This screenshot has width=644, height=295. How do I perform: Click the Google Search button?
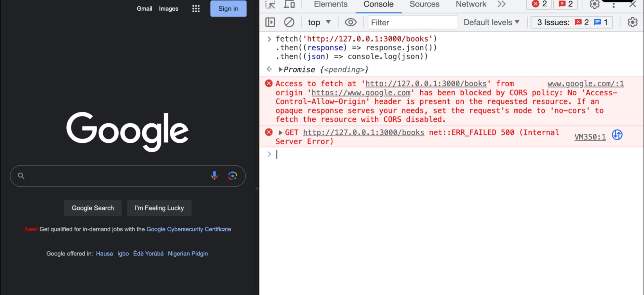pyautogui.click(x=93, y=208)
